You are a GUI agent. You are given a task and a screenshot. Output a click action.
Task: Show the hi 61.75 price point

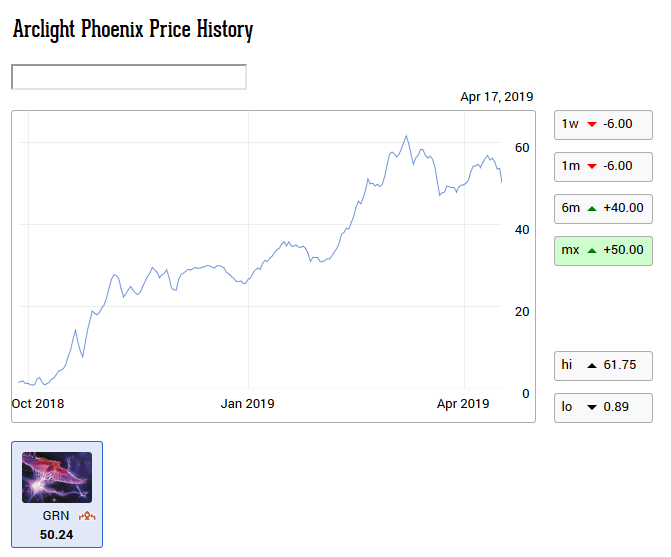click(603, 366)
